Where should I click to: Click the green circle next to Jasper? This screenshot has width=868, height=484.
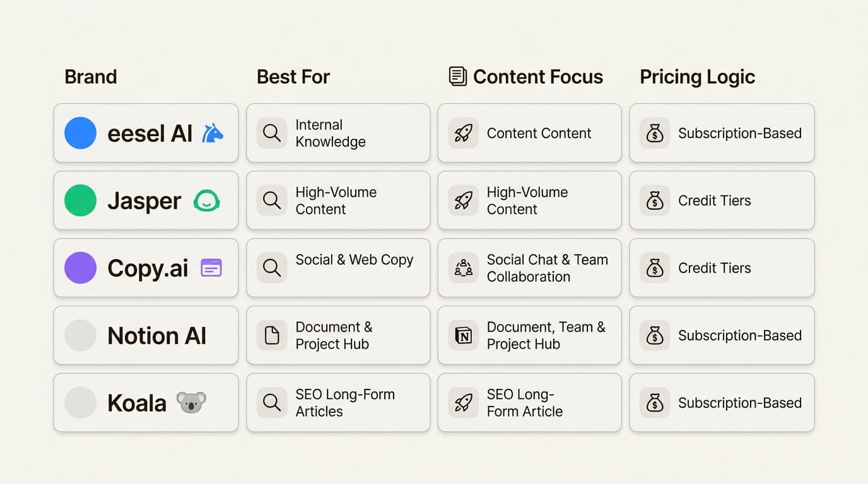(81, 200)
